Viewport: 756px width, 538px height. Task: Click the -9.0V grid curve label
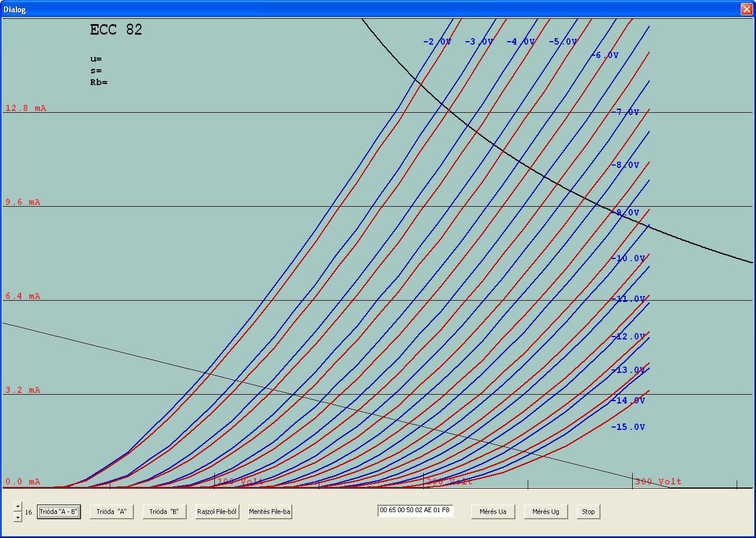tap(625, 213)
